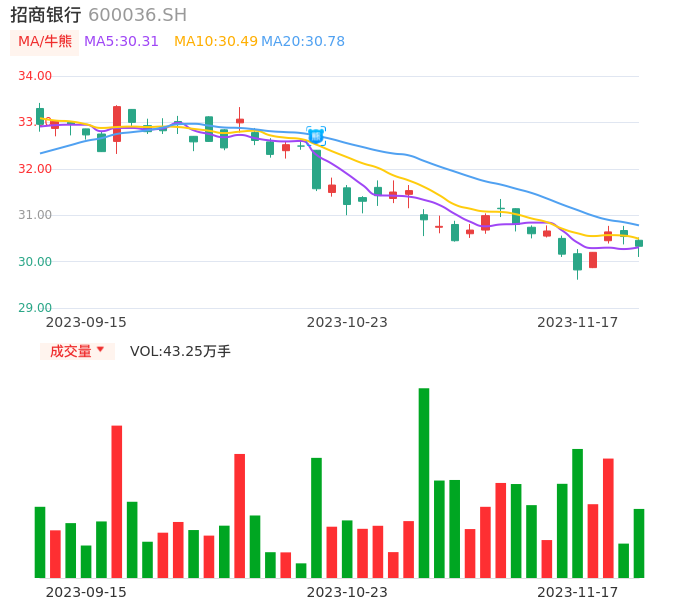Click 2023-10-23 date under the volume chart
Viewport: 686px width, 606px height.
347,592
